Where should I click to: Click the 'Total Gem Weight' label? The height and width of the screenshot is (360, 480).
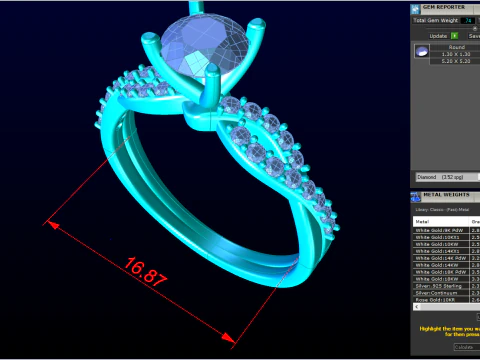435,20
